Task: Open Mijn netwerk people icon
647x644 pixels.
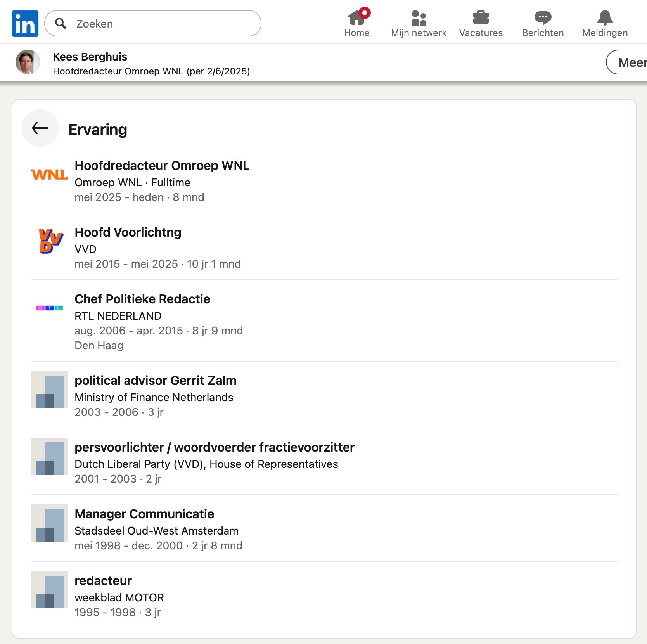Action: tap(419, 18)
